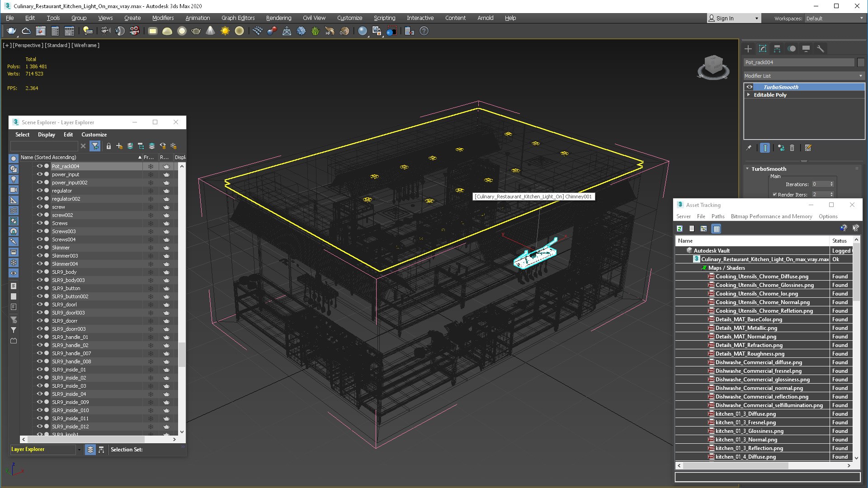Open the Motion tab in command panel
This screenshot has height=488, width=868.
[x=792, y=49]
